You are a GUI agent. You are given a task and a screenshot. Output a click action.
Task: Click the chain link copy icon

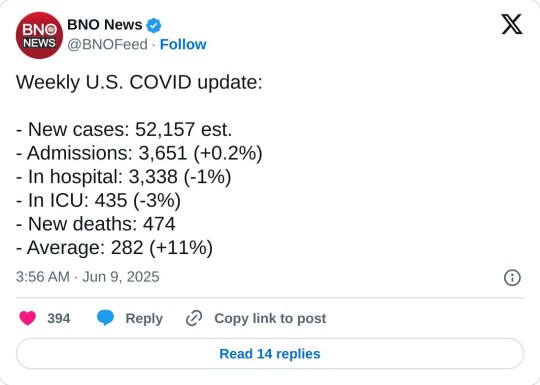(194, 318)
